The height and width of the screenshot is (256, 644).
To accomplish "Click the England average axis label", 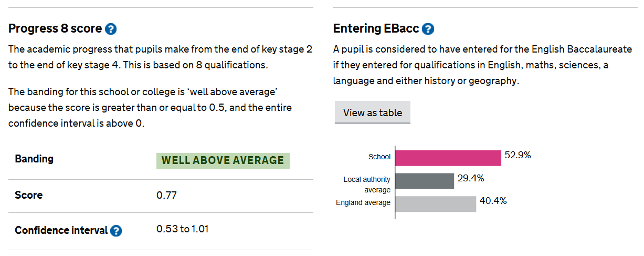I will click(363, 202).
